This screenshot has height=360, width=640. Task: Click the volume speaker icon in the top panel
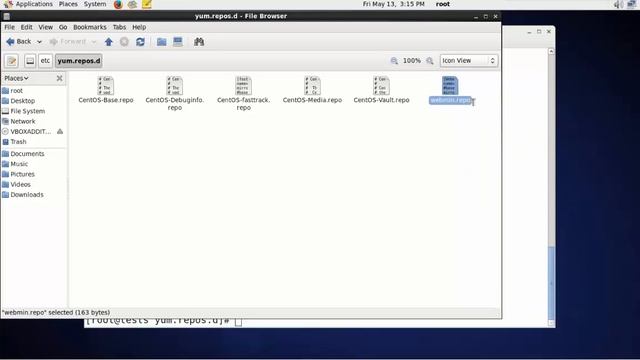coord(618,4)
